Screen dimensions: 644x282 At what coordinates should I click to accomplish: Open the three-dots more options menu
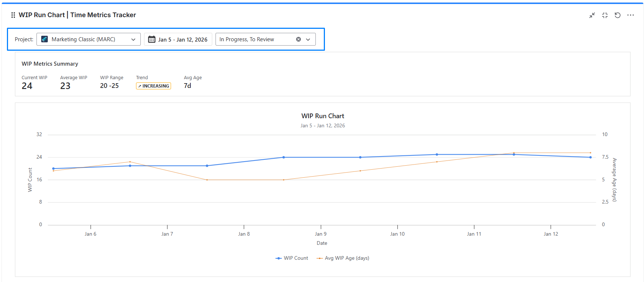(631, 15)
